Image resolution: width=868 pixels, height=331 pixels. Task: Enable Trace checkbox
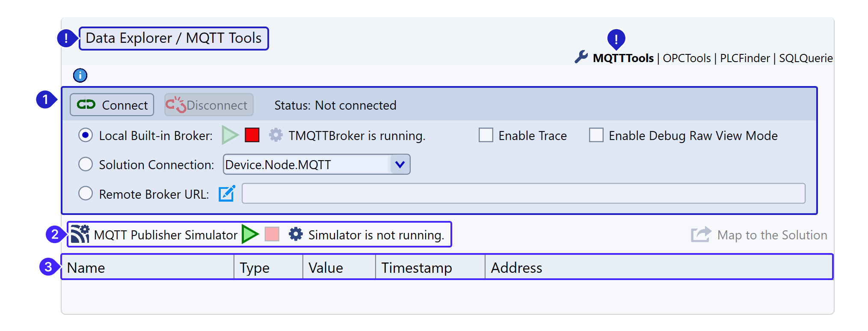(486, 135)
